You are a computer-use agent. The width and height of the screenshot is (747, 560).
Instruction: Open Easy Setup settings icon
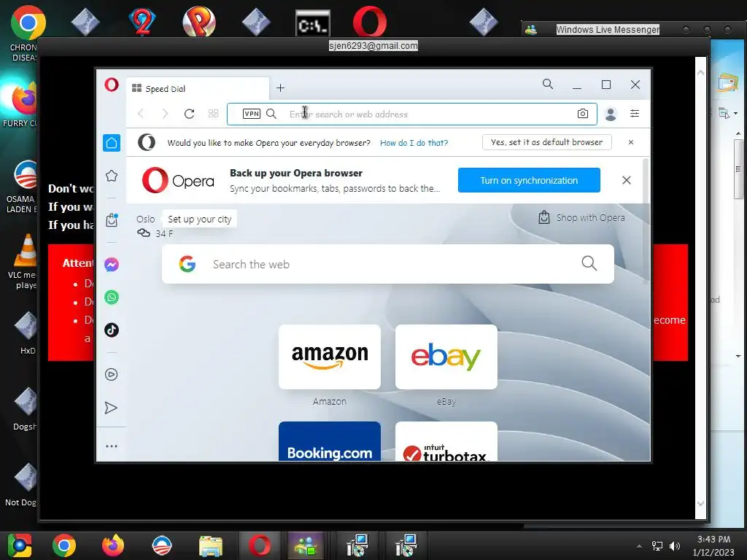tap(635, 113)
